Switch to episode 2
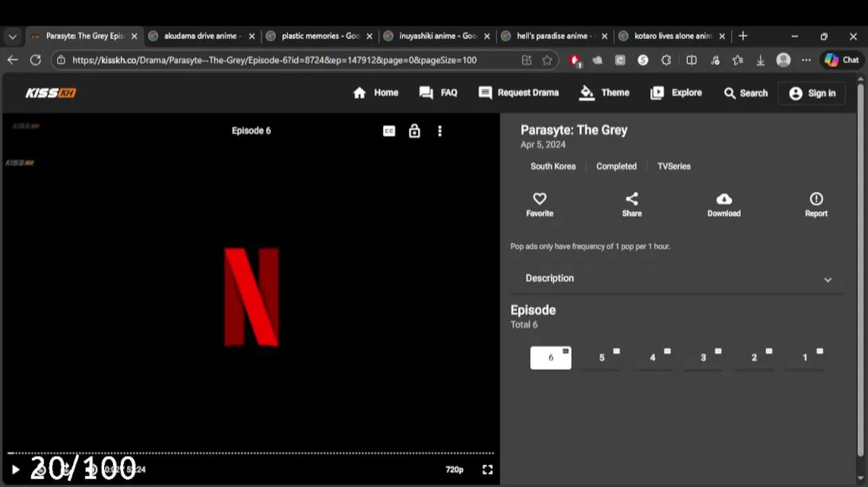Image resolution: width=868 pixels, height=487 pixels. pos(754,358)
